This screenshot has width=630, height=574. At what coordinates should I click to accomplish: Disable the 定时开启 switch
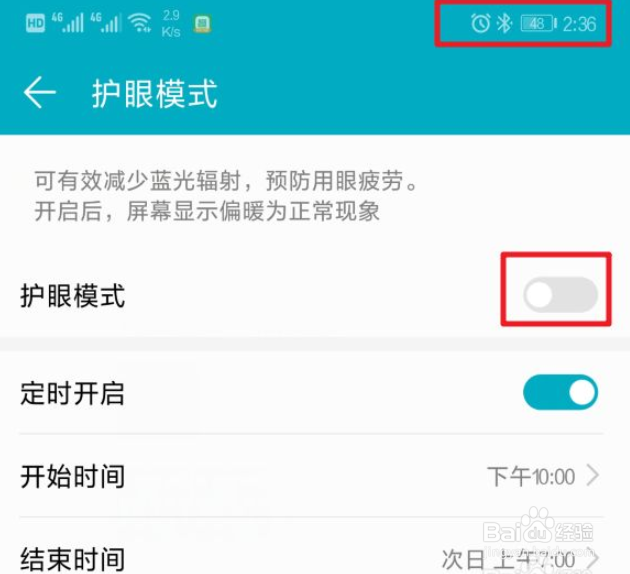pos(560,392)
